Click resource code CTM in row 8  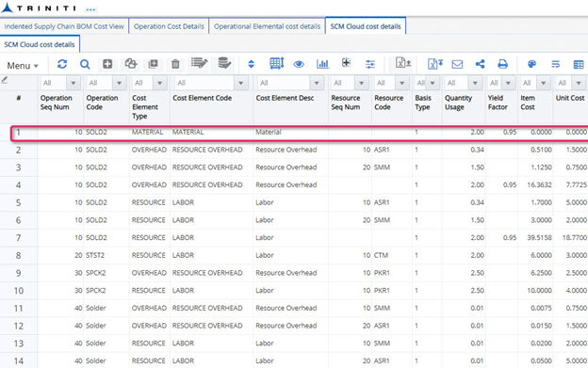(381, 255)
